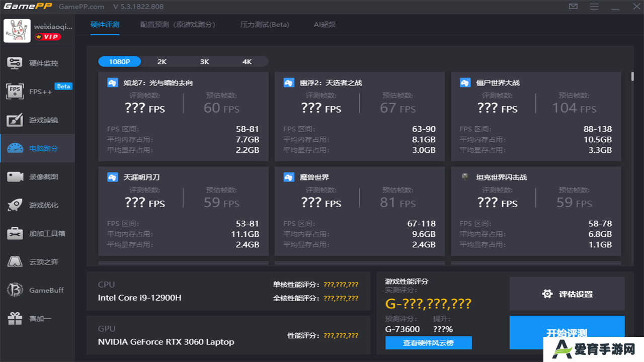Click the 60 FPS estimate for 如龙7
Viewport: 644px width, 362px height.
(221, 108)
